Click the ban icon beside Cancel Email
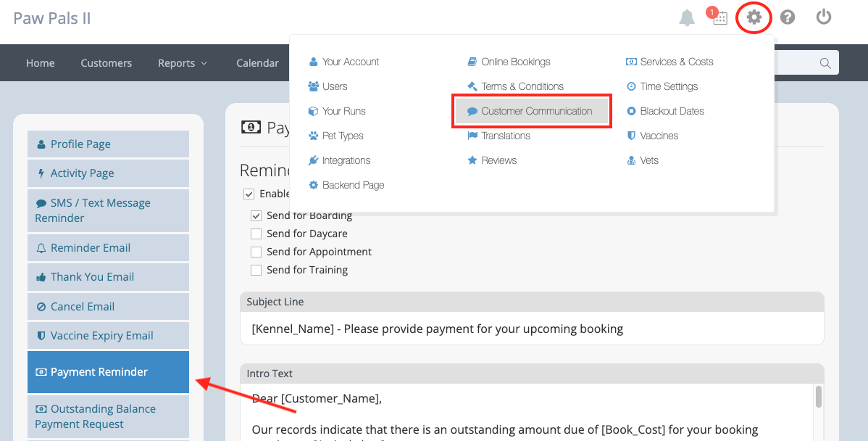Image resolution: width=868 pixels, height=441 pixels. click(x=41, y=307)
